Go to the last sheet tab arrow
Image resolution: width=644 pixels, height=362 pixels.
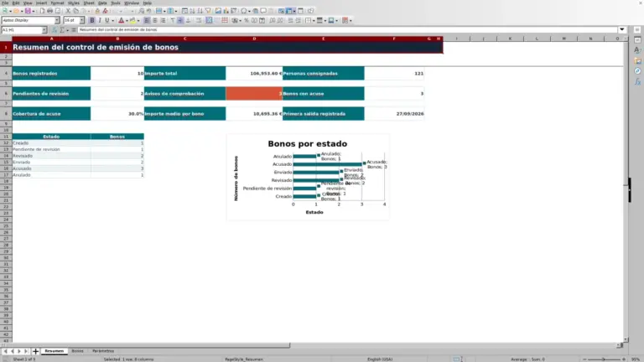pos(26,351)
